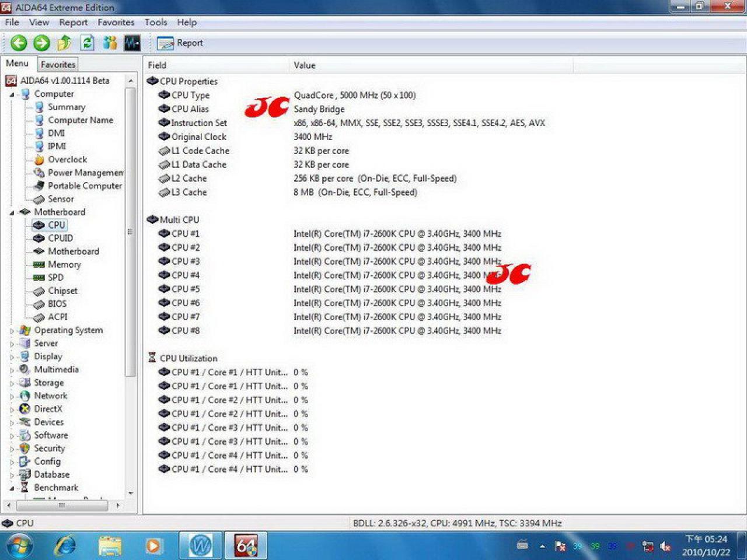Open the Memory tree item
This screenshot has width=747, height=560.
pos(64,264)
